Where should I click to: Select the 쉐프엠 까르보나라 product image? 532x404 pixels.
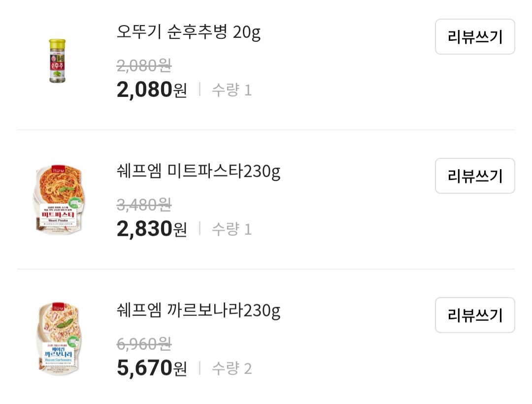[x=58, y=340]
